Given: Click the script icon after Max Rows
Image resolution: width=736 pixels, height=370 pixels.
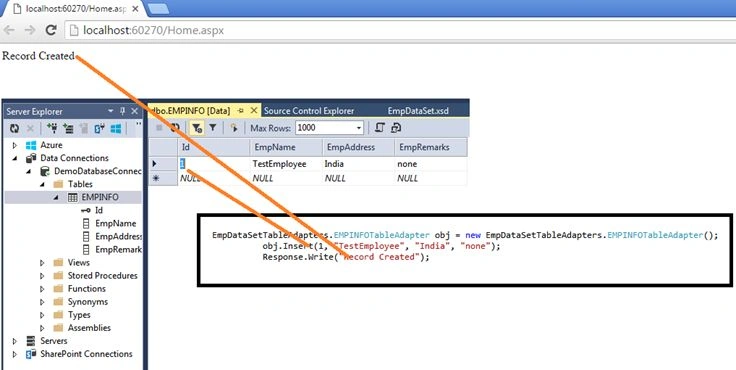Looking at the screenshot, I should point(380,128).
